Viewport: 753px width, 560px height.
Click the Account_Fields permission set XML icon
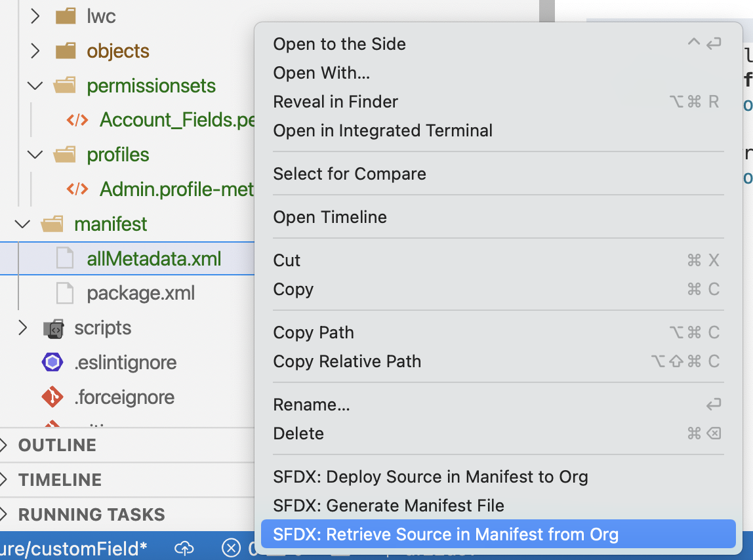click(x=77, y=120)
